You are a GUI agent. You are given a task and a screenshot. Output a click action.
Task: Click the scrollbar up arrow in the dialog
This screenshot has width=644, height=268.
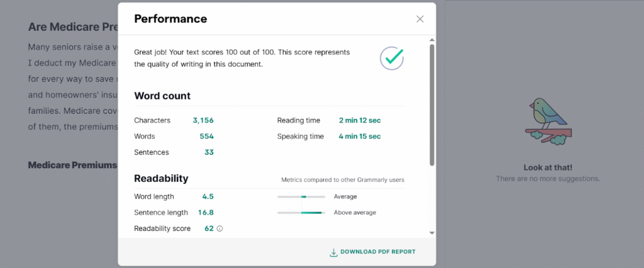(431, 40)
